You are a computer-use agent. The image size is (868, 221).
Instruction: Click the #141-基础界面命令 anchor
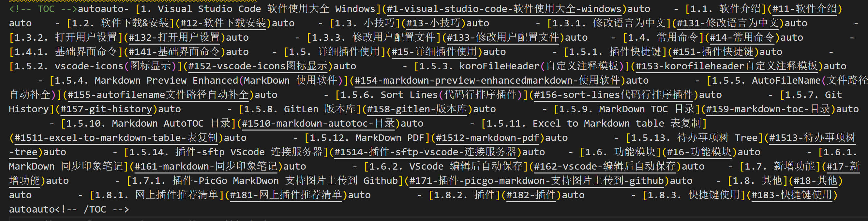(174, 52)
